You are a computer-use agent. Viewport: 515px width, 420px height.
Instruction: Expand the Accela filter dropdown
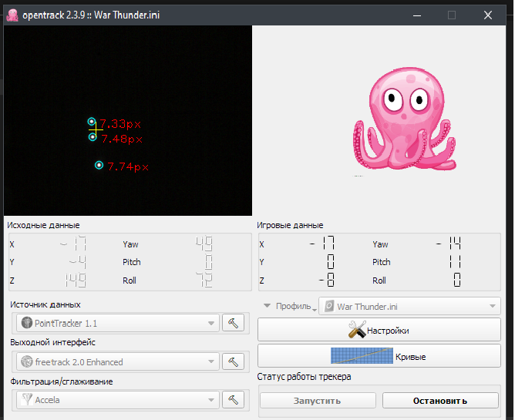(117, 400)
